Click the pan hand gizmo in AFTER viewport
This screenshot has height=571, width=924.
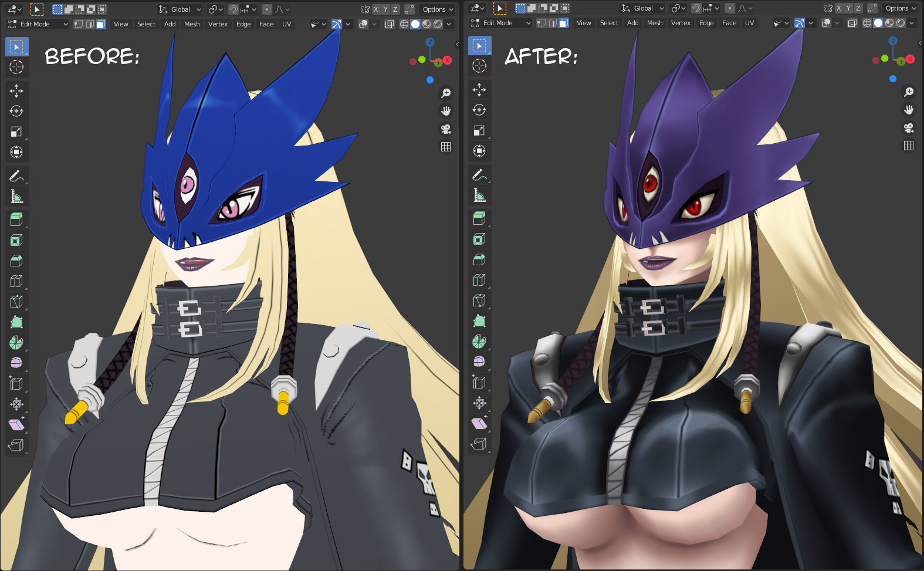click(909, 110)
